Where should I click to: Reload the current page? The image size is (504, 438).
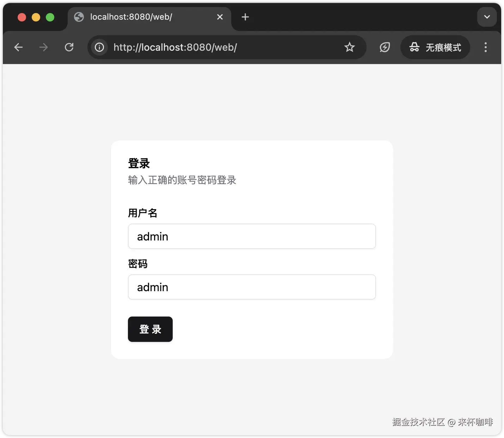coord(69,47)
